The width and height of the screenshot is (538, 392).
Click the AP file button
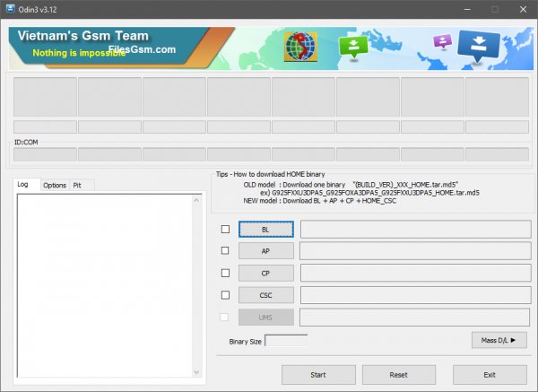pyautogui.click(x=266, y=251)
